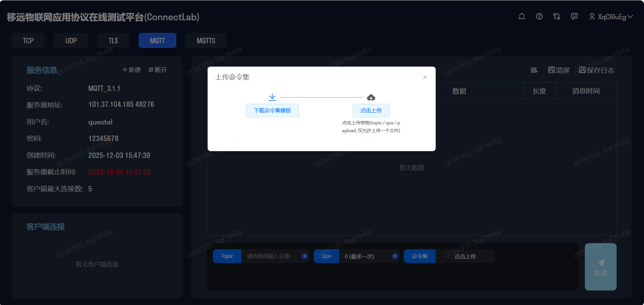Toggle auto-scroll log icon
Screen dimensions: 644x305
pyautogui.click(x=534, y=70)
